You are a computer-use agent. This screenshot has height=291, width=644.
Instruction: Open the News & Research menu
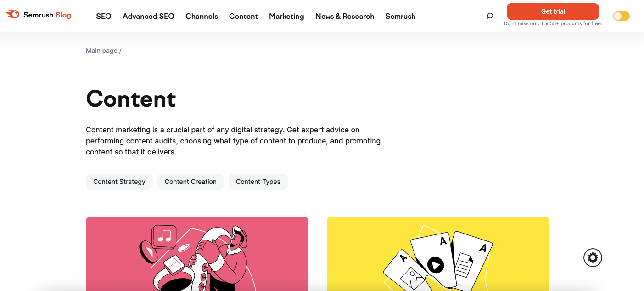click(345, 16)
